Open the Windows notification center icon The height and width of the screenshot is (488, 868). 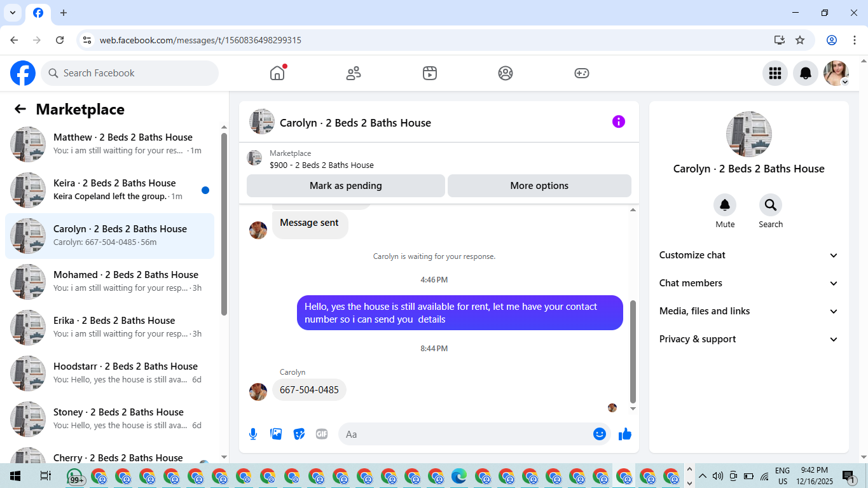click(x=848, y=476)
